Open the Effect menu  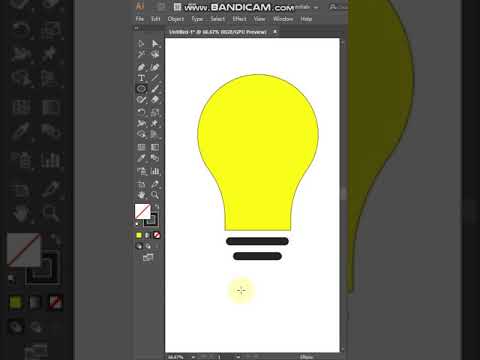[x=239, y=19]
